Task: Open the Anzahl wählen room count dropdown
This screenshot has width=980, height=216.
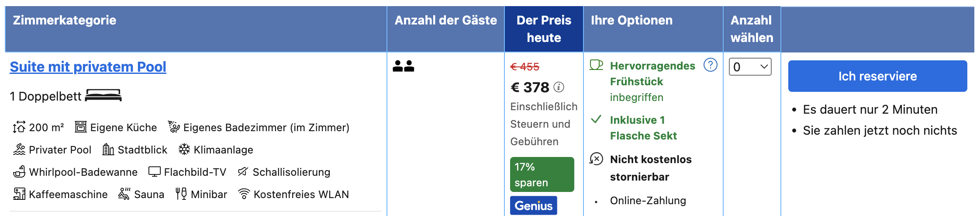Action: pos(750,67)
